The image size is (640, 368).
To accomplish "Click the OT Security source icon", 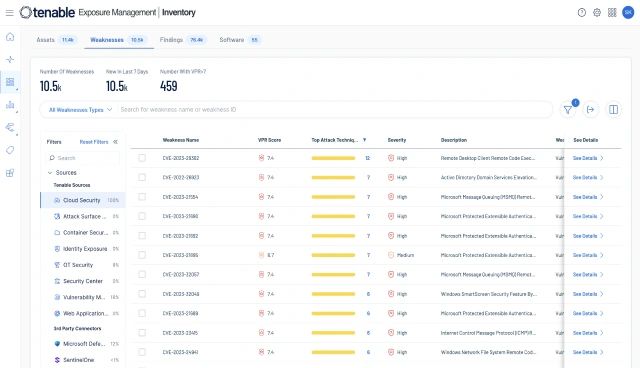I will click(x=57, y=265).
